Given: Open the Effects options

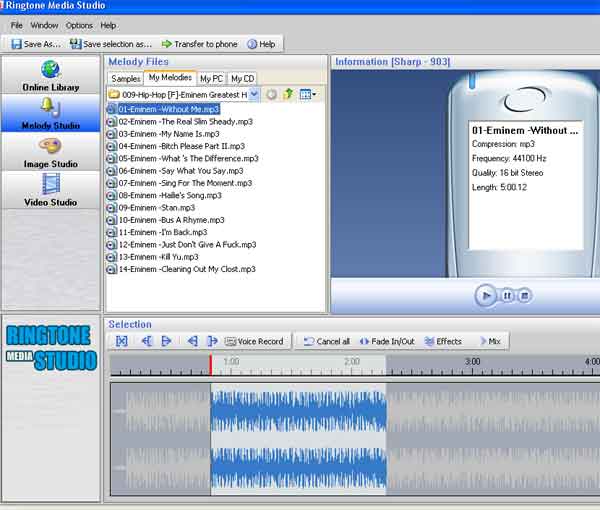Looking at the screenshot, I should click(443, 341).
